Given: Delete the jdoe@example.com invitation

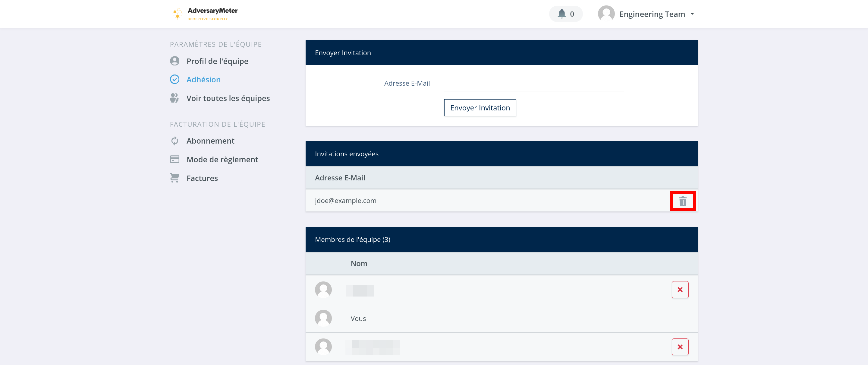Looking at the screenshot, I should point(682,201).
